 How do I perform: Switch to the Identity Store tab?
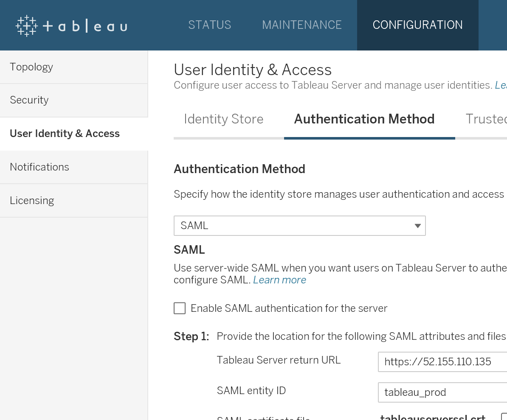tap(224, 119)
